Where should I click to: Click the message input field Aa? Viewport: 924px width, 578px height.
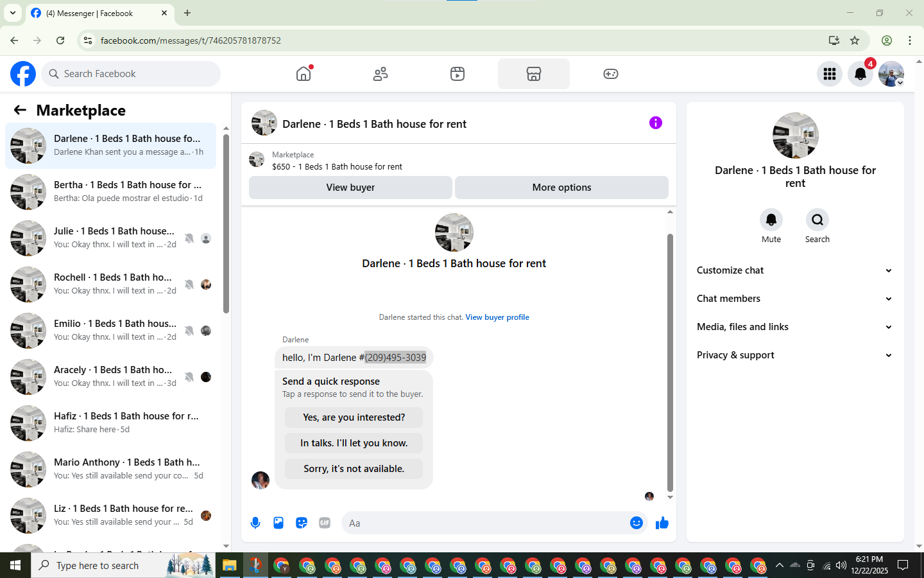484,523
